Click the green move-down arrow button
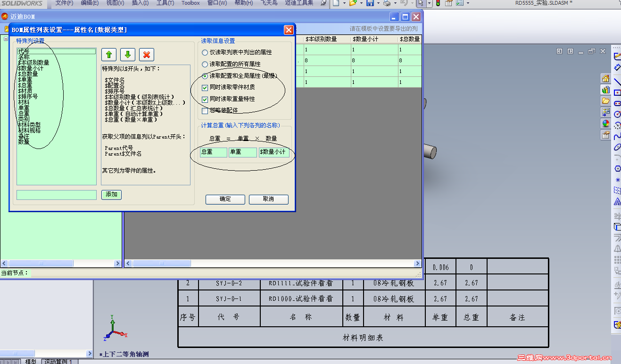 (x=127, y=54)
